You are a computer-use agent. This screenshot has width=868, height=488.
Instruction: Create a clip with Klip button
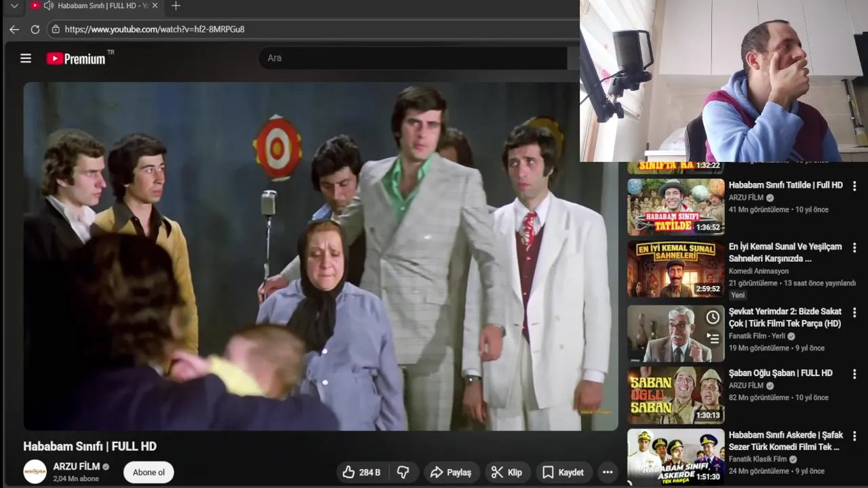[507, 472]
